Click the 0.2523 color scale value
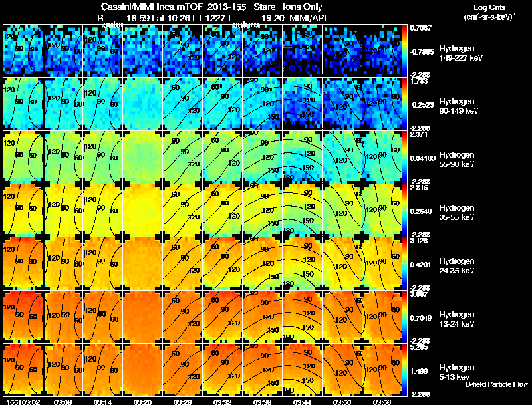This screenshot has width=532, height=405. (x=423, y=105)
